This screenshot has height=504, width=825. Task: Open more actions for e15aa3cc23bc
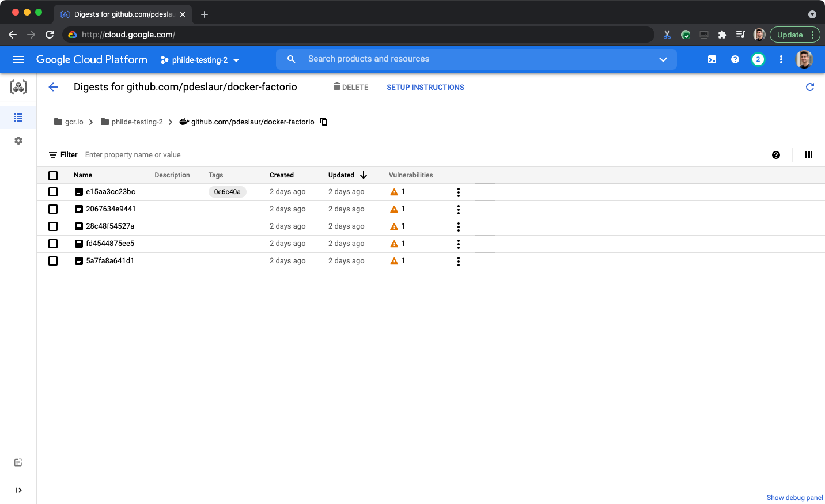(459, 192)
